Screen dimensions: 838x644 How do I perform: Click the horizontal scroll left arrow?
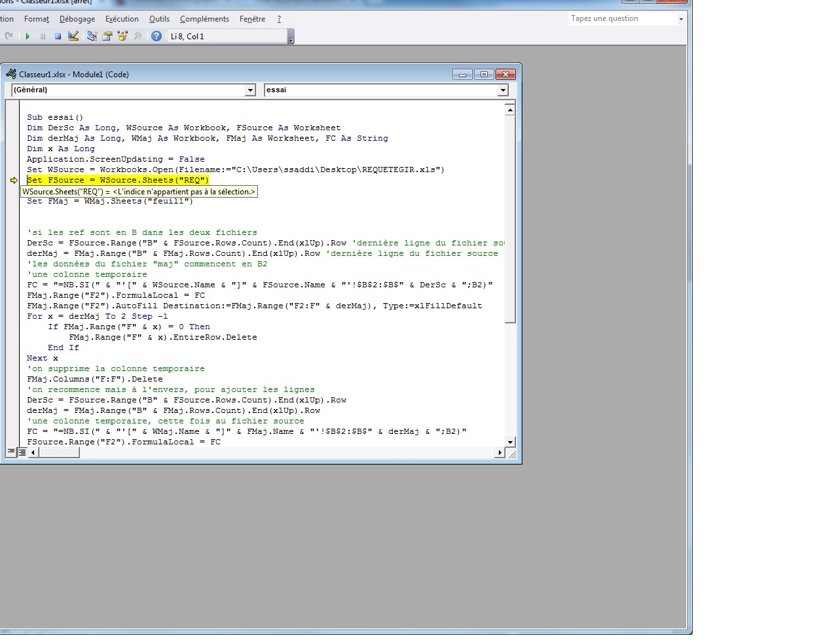pos(33,452)
